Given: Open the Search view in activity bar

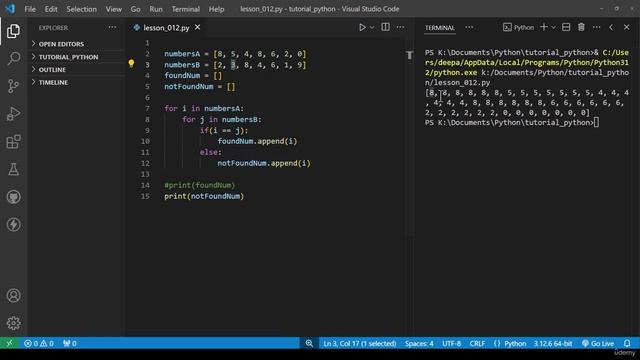Looking at the screenshot, I should tap(13, 58).
